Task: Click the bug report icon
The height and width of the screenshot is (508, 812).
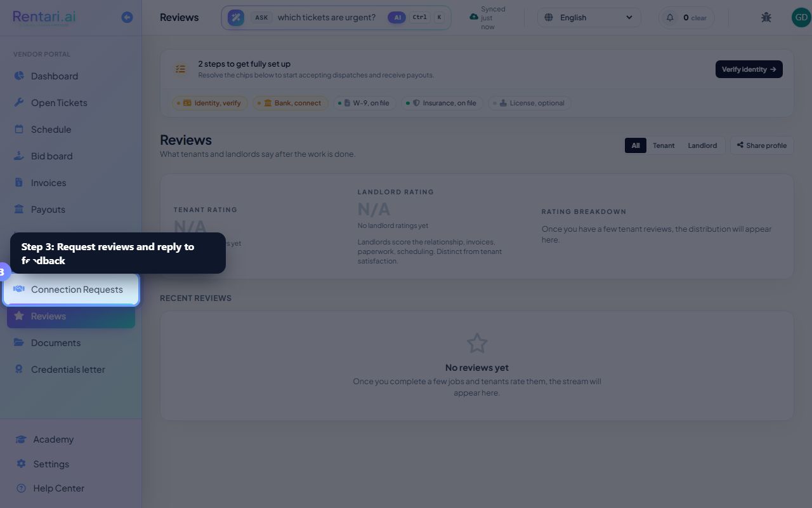Action: tap(766, 17)
